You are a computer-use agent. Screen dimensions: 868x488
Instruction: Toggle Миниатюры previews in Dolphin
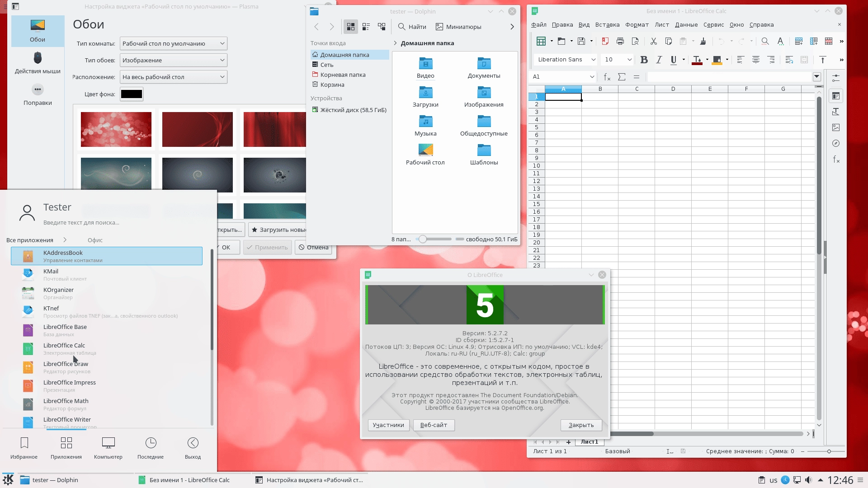(x=458, y=27)
